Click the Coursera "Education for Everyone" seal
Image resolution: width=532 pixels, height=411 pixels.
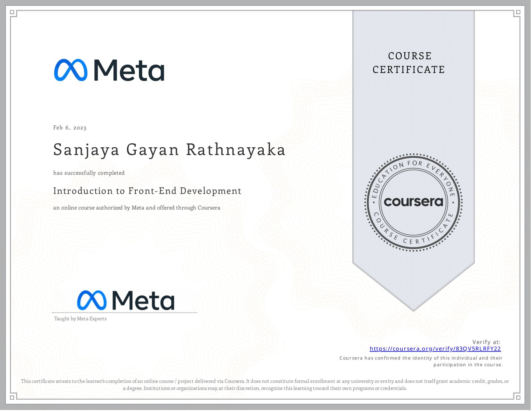pyautogui.click(x=413, y=202)
